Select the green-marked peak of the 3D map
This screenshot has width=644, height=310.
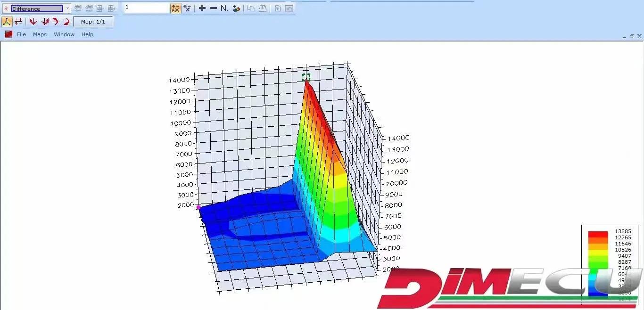point(306,77)
